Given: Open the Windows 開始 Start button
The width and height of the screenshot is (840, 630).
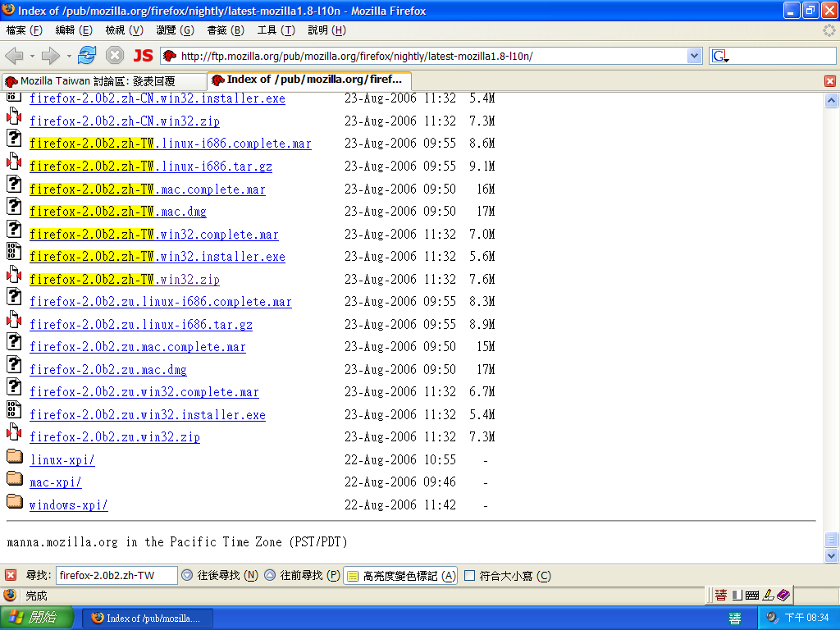Looking at the screenshot, I should 36,618.
